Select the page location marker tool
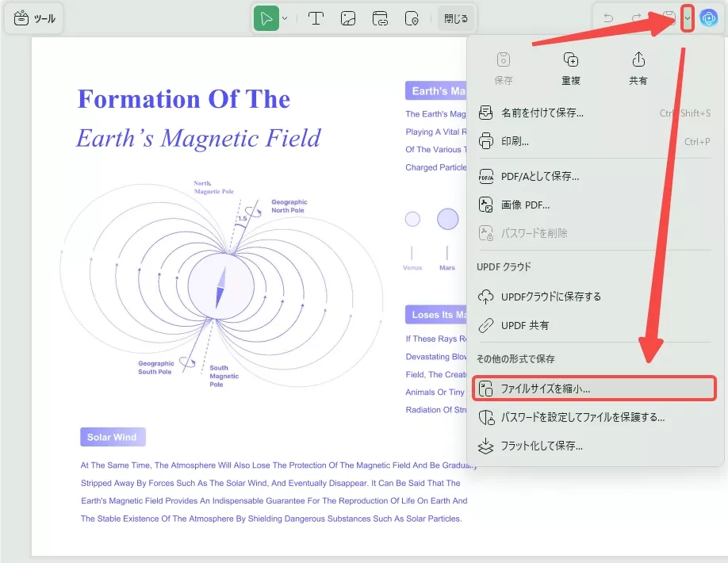728x563 pixels. click(412, 18)
